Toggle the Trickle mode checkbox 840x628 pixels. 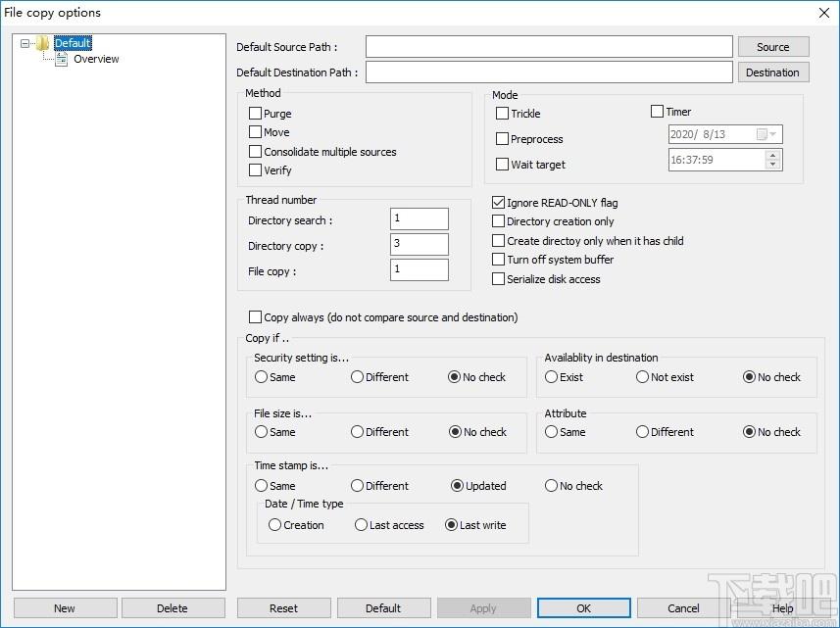(x=502, y=114)
